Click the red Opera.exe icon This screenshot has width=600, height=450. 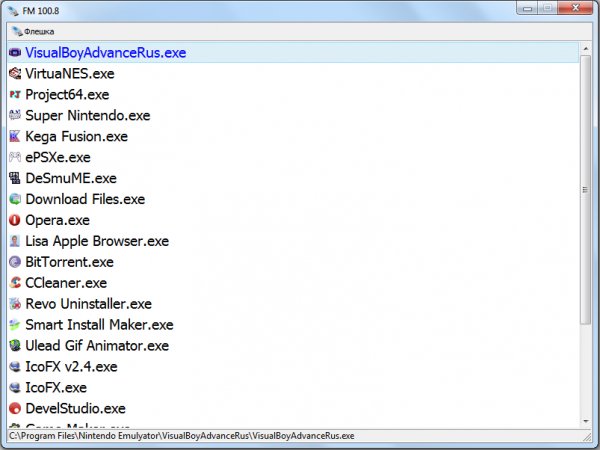(x=15, y=220)
